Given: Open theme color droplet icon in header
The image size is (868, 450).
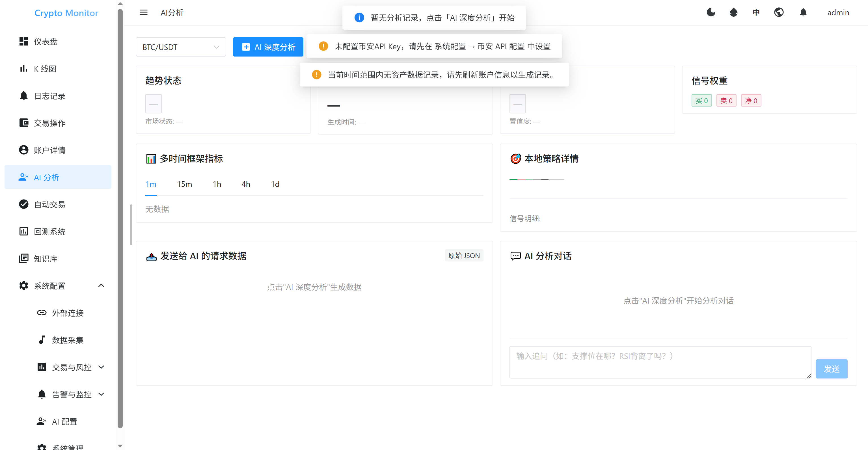Looking at the screenshot, I should pos(733,12).
